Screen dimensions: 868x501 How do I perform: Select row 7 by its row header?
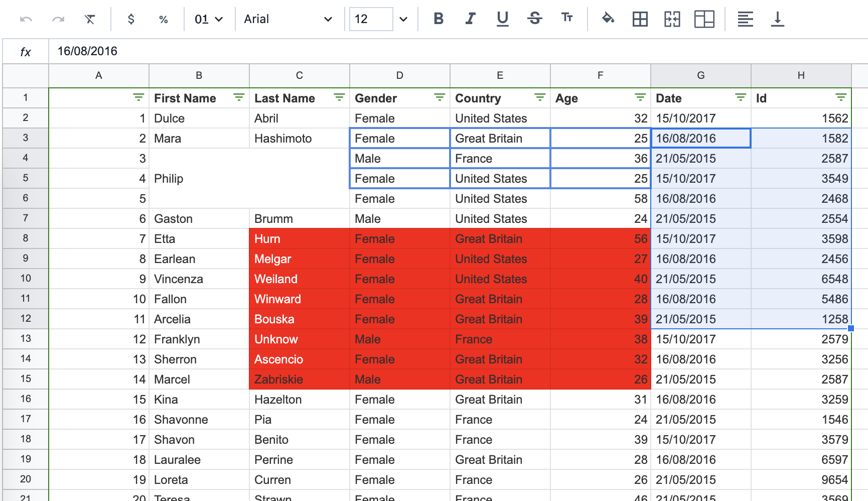click(x=25, y=218)
